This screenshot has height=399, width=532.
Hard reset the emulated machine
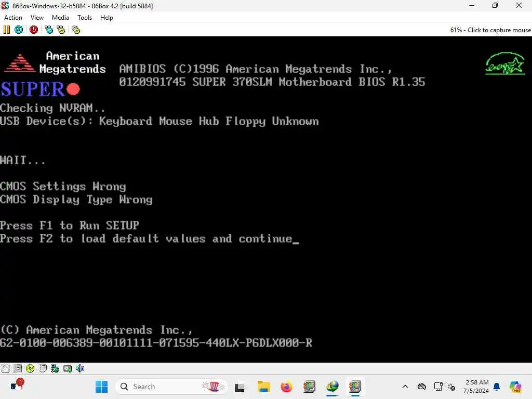tap(19, 30)
